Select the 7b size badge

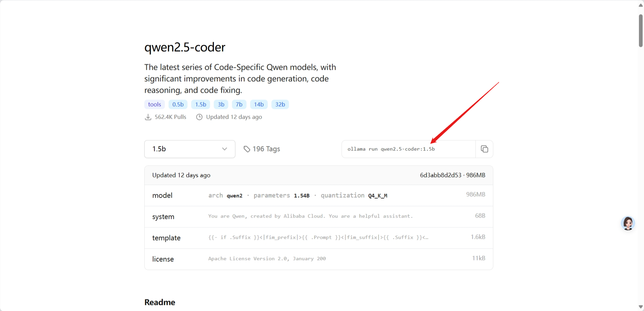pos(239,105)
